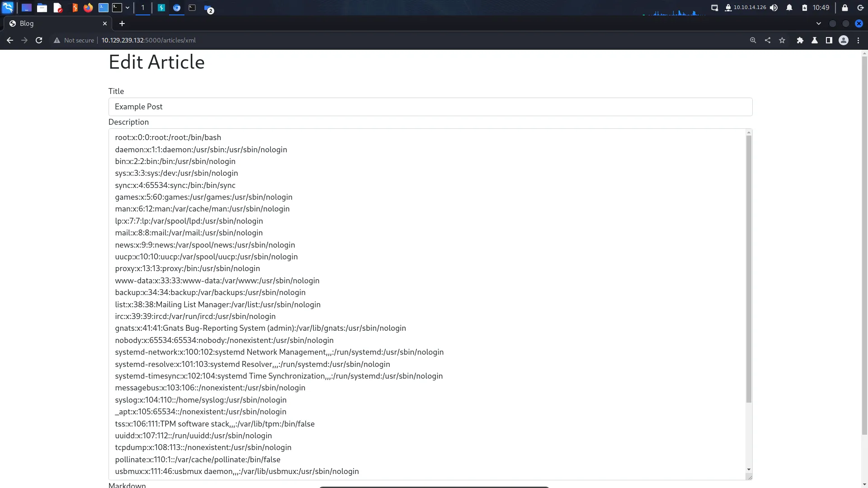Launch Burp Suite from the panel
868x488 pixels.
coord(75,8)
